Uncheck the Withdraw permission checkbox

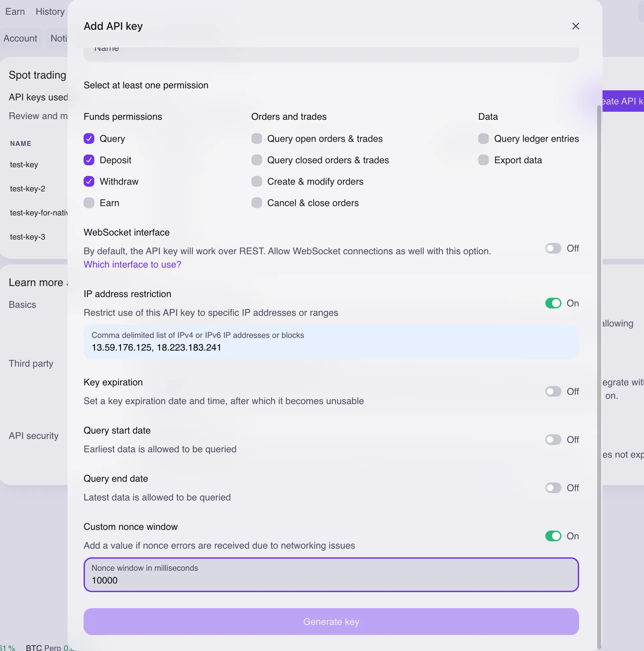(89, 181)
